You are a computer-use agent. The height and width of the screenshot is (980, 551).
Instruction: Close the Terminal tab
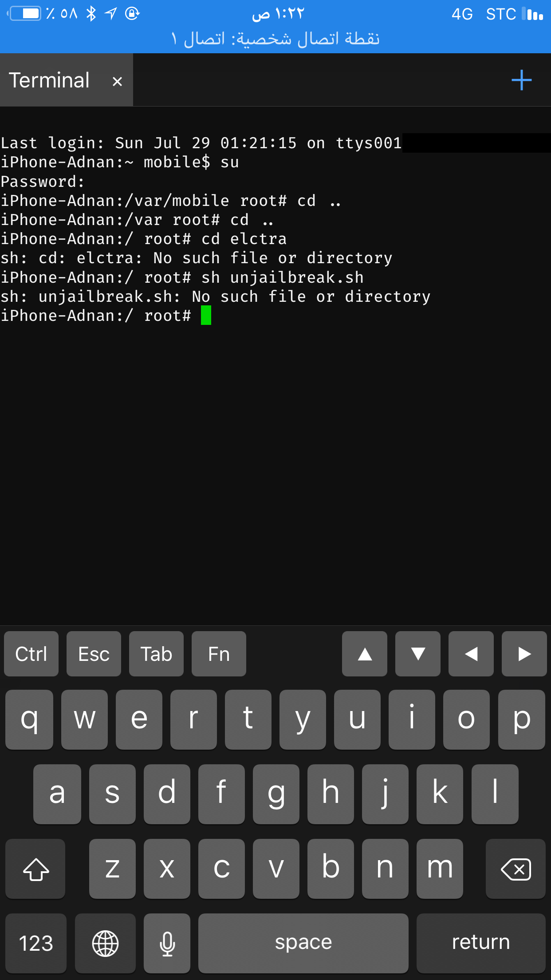tap(117, 82)
